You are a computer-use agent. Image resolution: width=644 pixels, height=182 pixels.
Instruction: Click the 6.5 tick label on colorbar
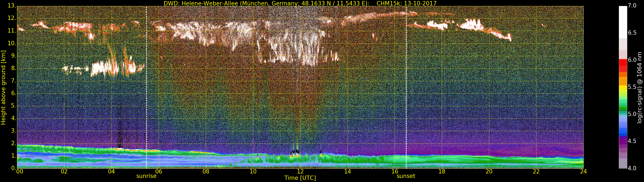632,33
